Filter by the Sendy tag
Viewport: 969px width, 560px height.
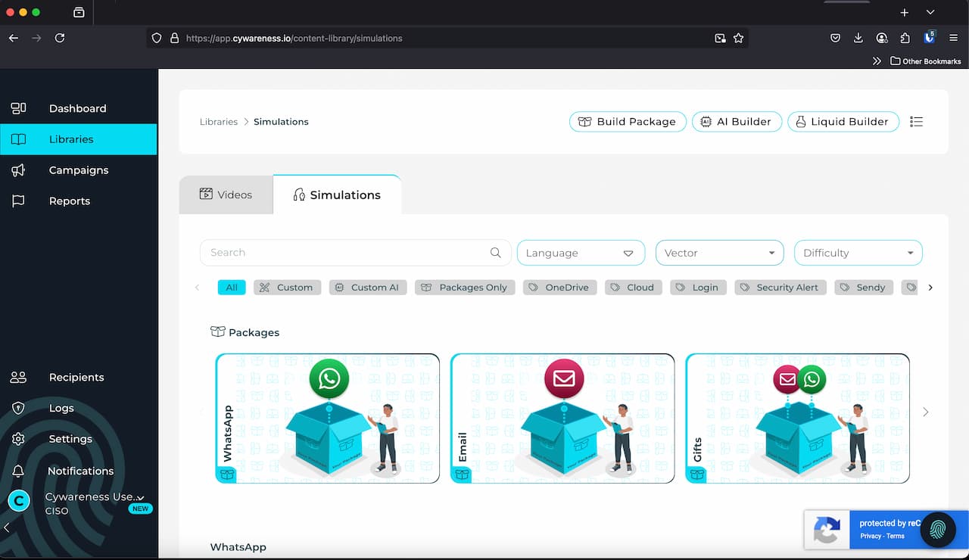(x=865, y=288)
